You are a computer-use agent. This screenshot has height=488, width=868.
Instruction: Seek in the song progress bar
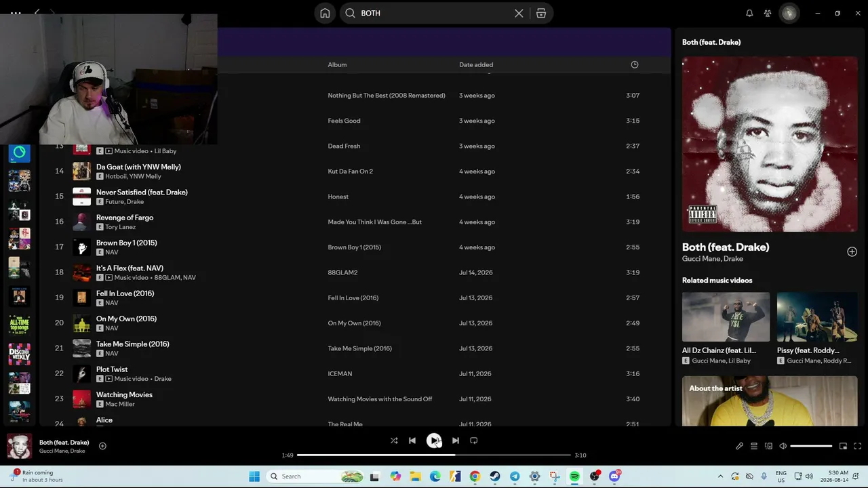(434, 455)
